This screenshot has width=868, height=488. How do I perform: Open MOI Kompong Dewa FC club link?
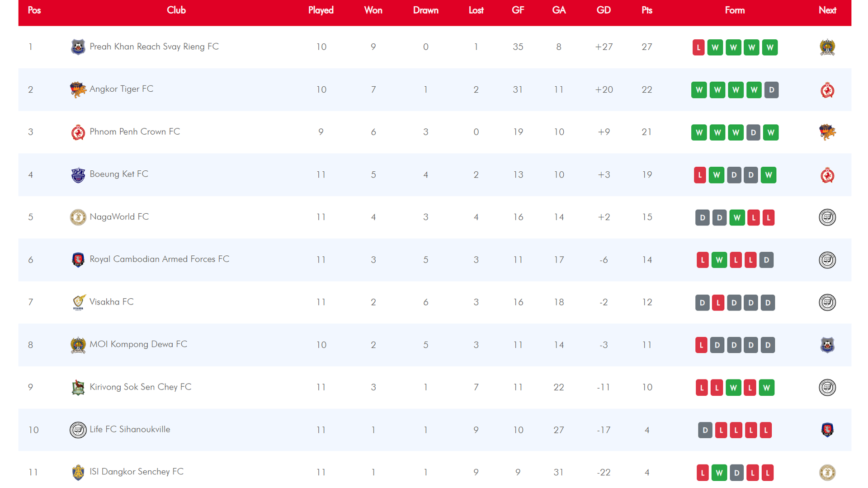pyautogui.click(x=138, y=344)
